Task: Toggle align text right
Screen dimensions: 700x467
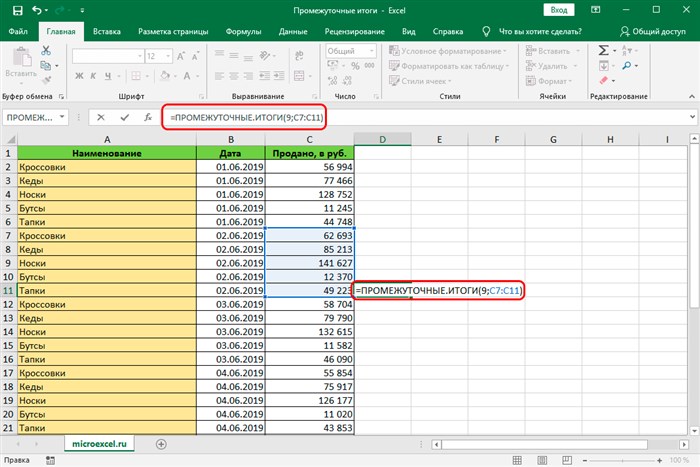Action: [x=248, y=76]
